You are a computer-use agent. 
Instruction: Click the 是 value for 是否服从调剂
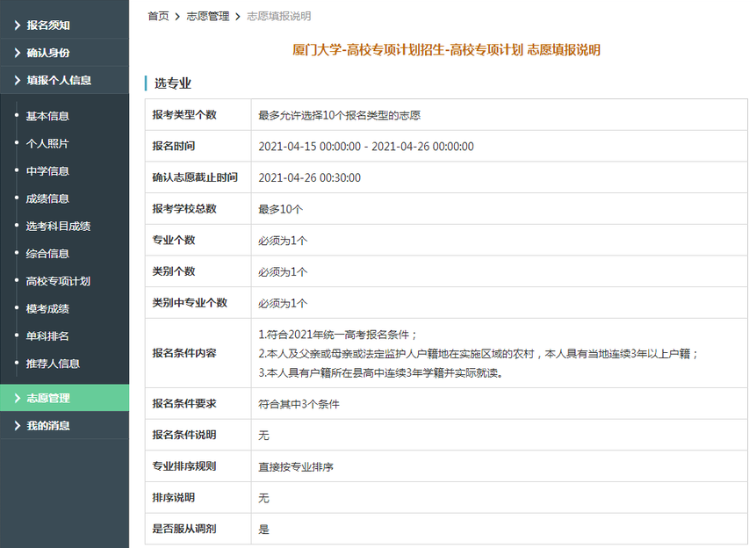pos(263,530)
